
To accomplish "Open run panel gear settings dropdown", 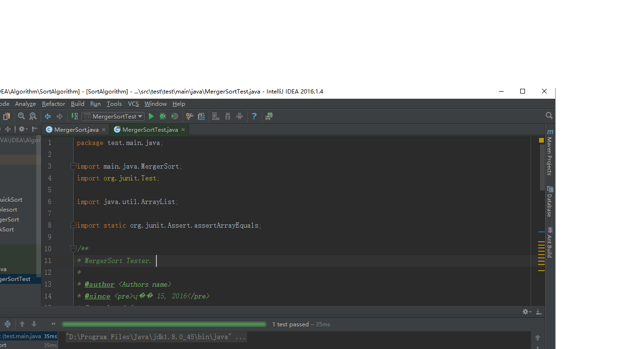I will pyautogui.click(x=526, y=312).
